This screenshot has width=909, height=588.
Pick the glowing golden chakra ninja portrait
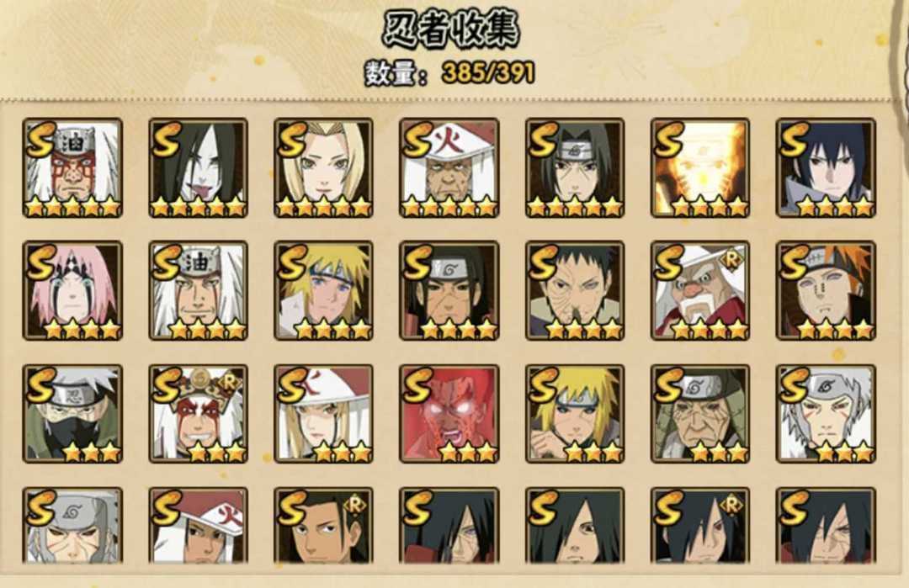click(700, 168)
